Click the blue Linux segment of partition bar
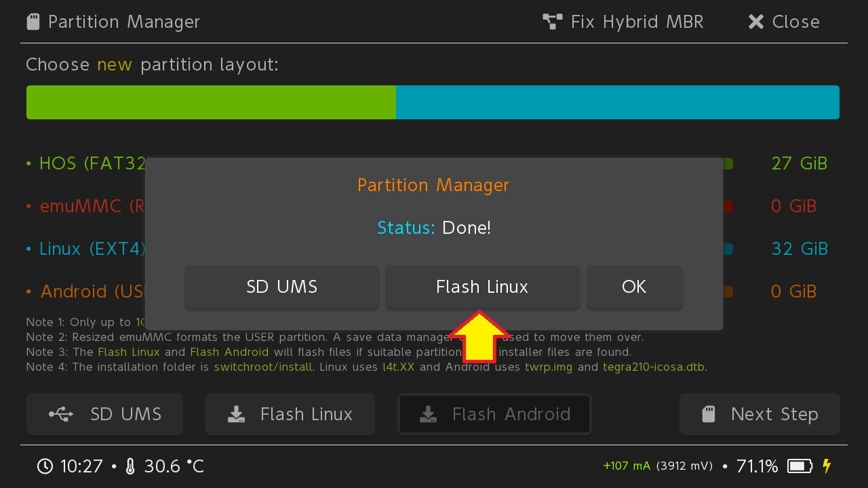 coord(617,102)
